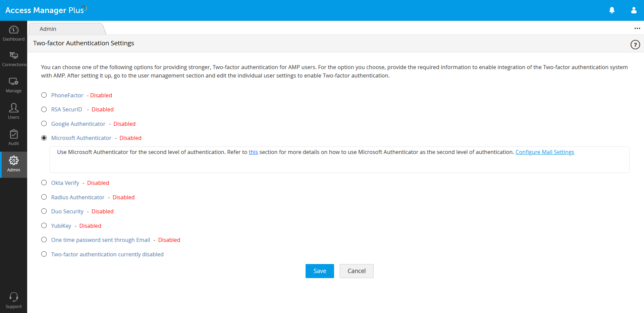Screen dimensions: 644x313
Task: Click the Radius Authenticator label
Action: 78,197
